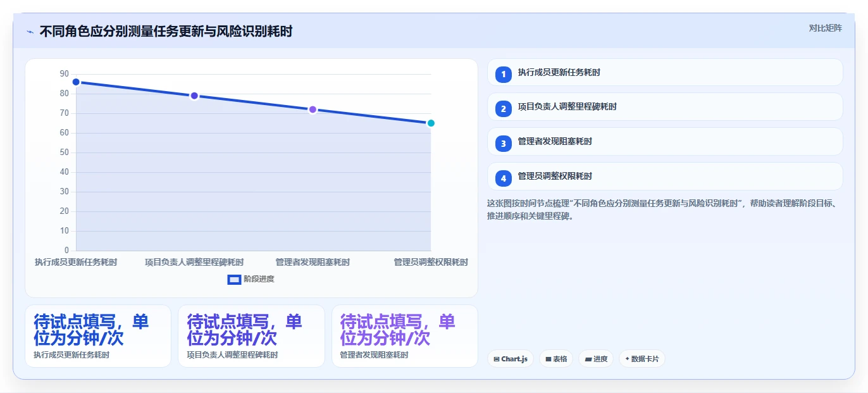Click the icon in the 进度 tag

tap(588, 359)
